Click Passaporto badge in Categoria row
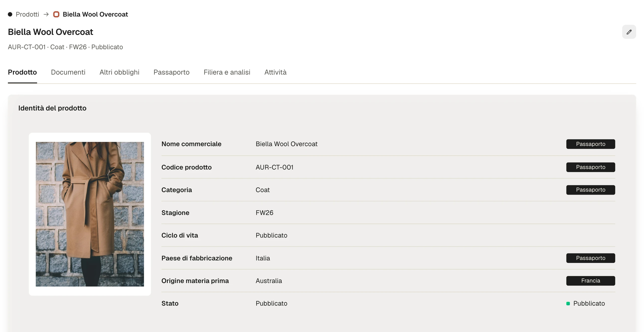The width and height of the screenshot is (644, 332). click(x=591, y=190)
